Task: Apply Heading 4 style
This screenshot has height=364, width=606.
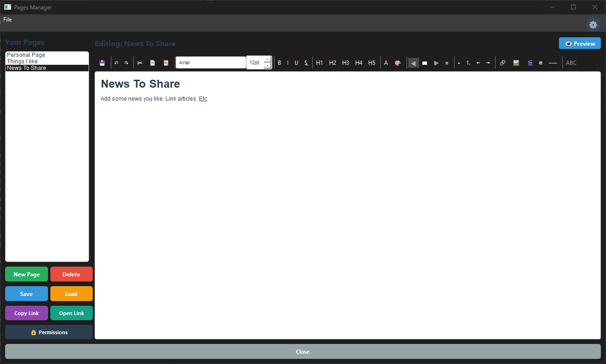Action: (x=358, y=63)
